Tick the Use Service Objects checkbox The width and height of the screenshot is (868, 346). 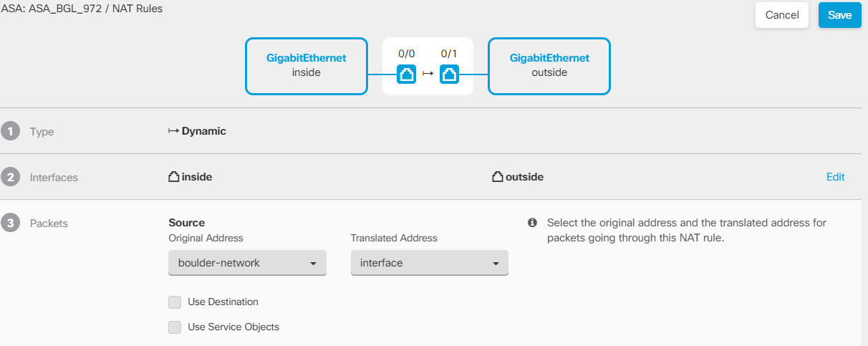(x=175, y=327)
